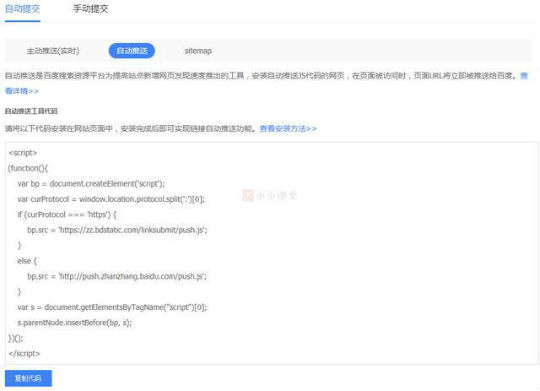540x391 pixels.
Task: Click the closing </script> line
Action: (x=24, y=353)
